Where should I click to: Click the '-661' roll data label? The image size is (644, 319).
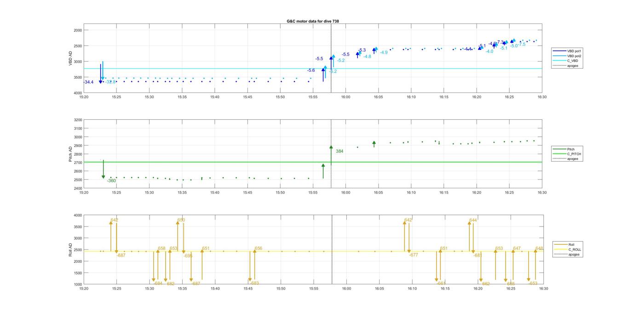[x=441, y=284]
